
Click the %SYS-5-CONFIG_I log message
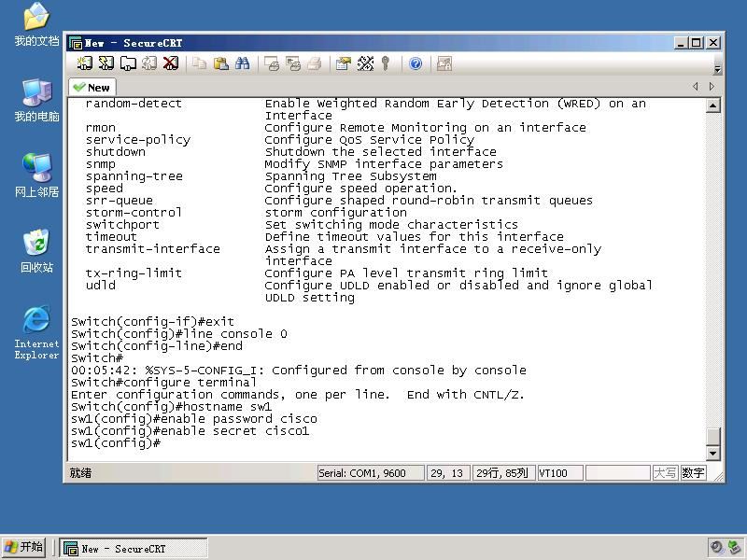pos(299,370)
